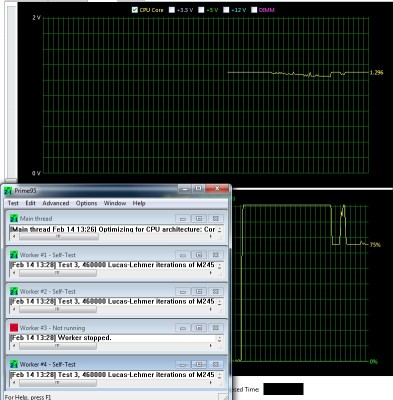Click the Worker #4 horizontal scrollbar thumb

tap(58, 383)
